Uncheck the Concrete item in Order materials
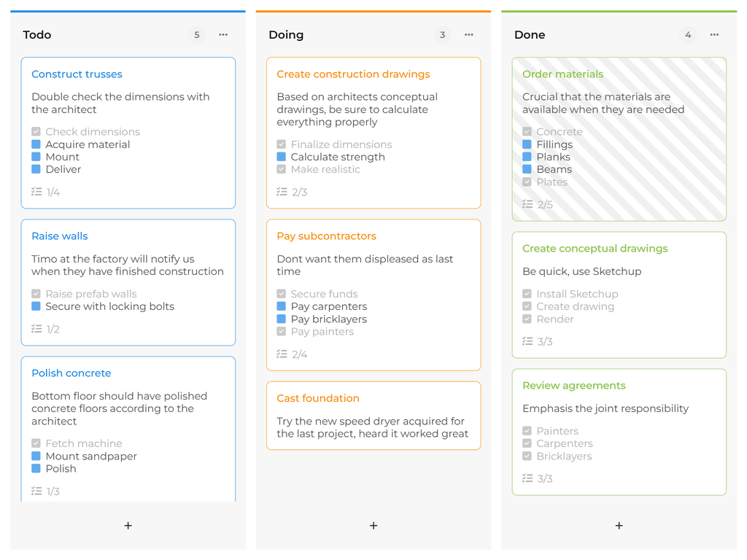Image resolution: width=747 pixels, height=560 pixels. click(527, 132)
